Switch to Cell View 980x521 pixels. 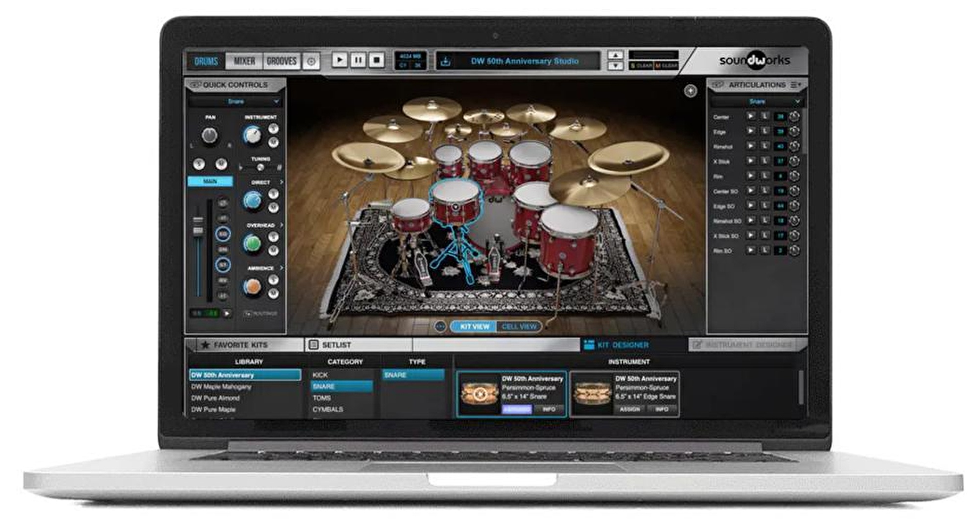coord(519,326)
